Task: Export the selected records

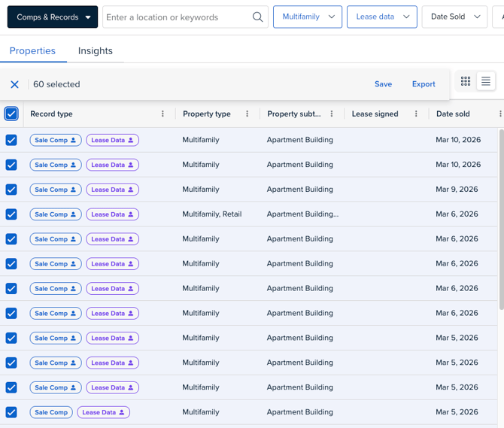Action: 424,84
